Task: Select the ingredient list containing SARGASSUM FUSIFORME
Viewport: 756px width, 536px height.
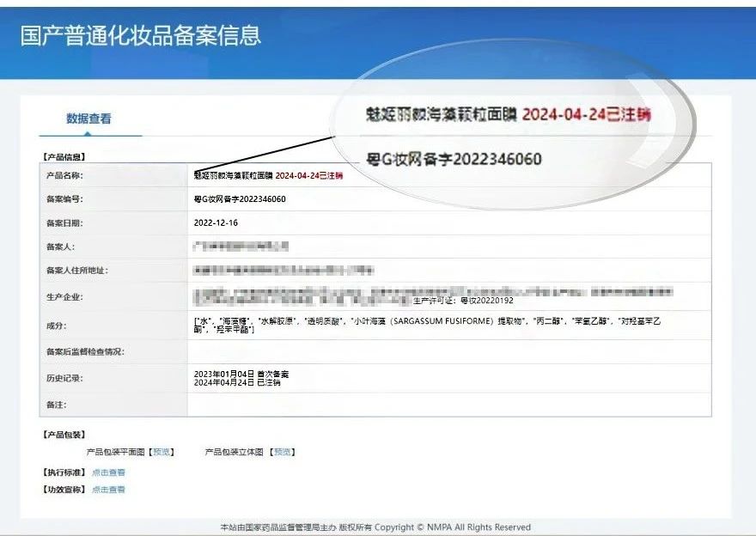Action: (x=427, y=326)
